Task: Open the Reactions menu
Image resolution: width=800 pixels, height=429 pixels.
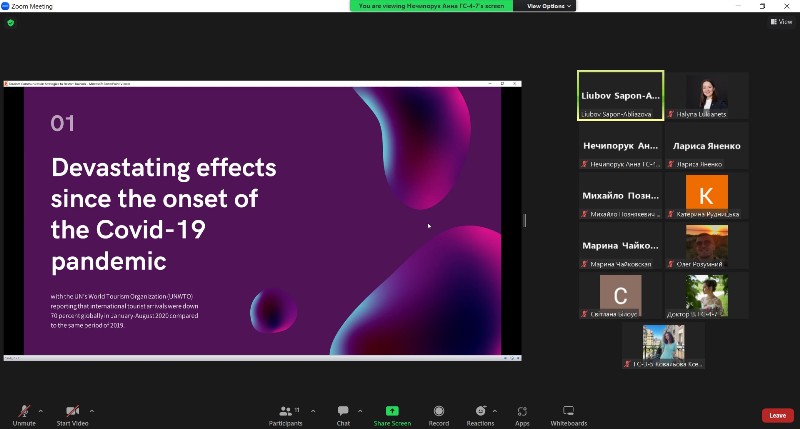Action: [480, 415]
